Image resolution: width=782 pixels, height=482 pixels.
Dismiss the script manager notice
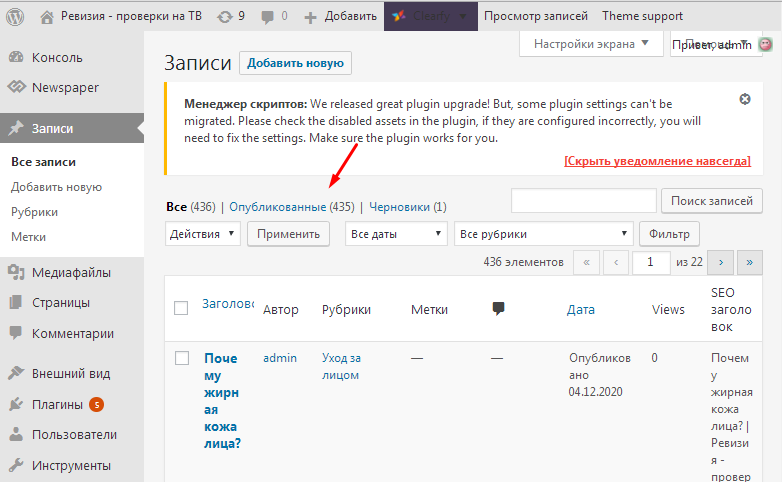(745, 100)
